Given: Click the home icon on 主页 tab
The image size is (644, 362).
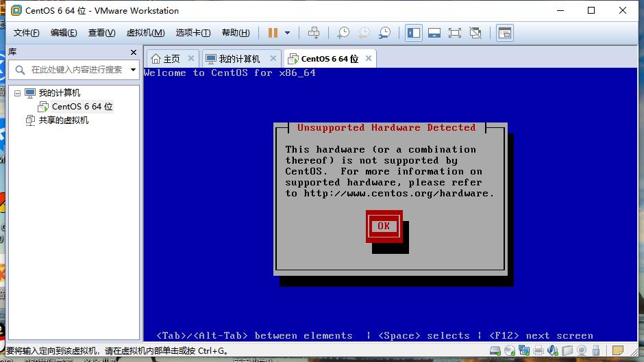Looking at the screenshot, I should tap(156, 59).
